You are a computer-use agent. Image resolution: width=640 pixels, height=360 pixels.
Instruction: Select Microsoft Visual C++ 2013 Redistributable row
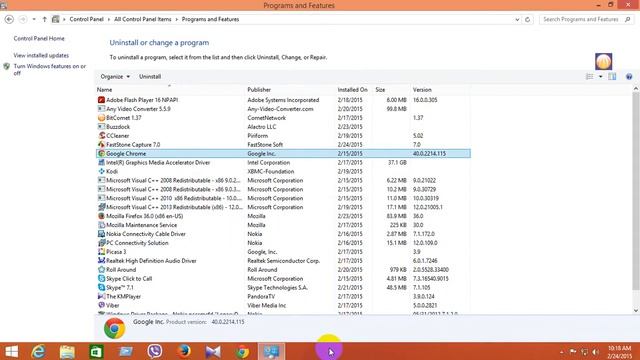(x=283, y=207)
